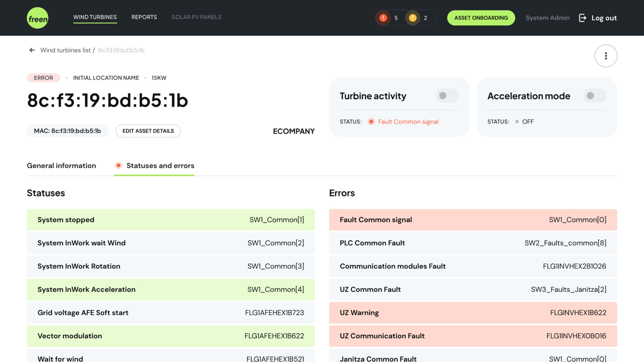Enable the Acceleration mode switch

click(594, 96)
